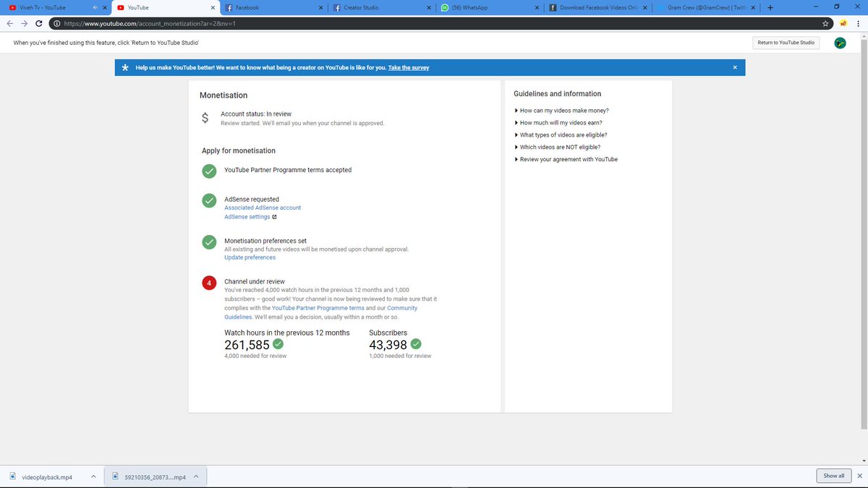Screen dimensions: 868x488
Task: Click the 43,398 subscribers value
Action: click(388, 345)
